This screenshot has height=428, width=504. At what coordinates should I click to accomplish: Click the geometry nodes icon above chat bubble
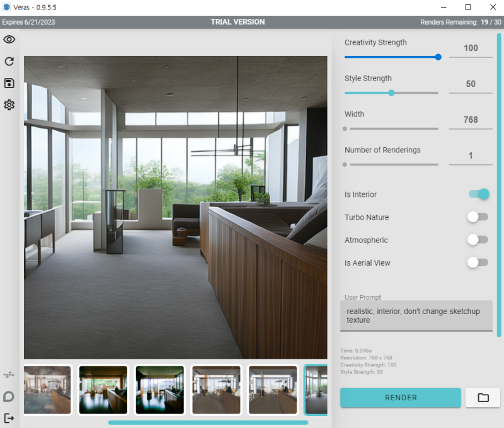pyautogui.click(x=9, y=374)
